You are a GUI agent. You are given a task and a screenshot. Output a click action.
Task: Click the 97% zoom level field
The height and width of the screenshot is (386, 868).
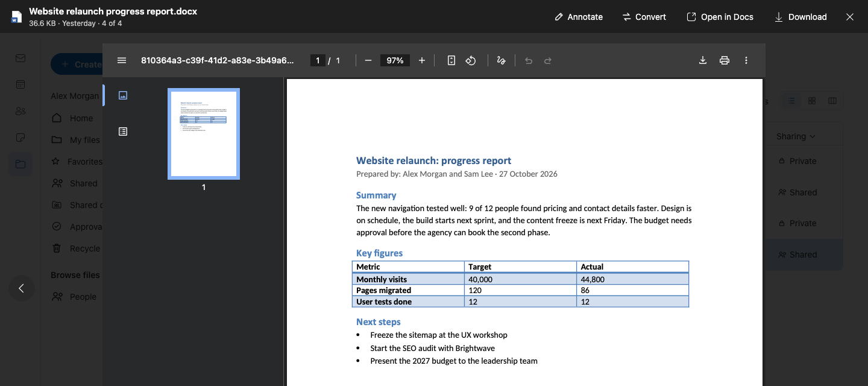[395, 60]
